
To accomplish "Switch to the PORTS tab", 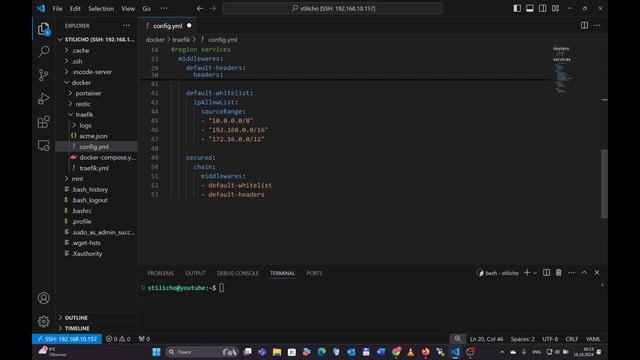I will click(314, 273).
